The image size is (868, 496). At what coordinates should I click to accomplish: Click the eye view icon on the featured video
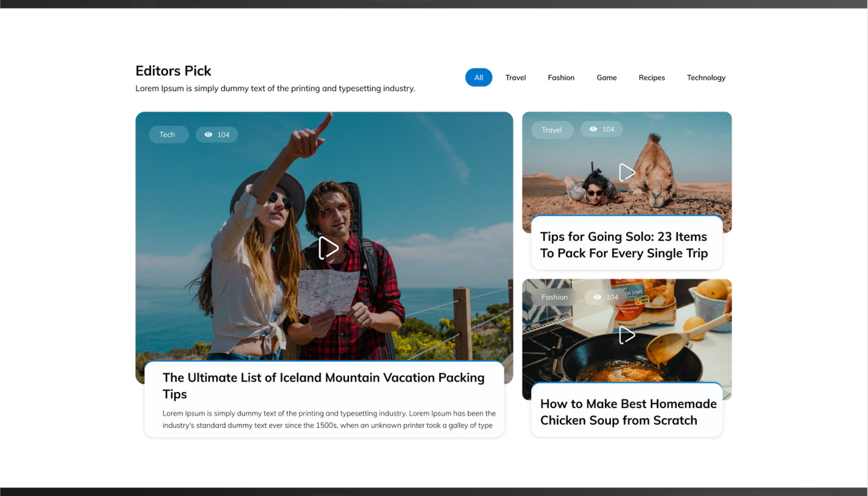[208, 134]
